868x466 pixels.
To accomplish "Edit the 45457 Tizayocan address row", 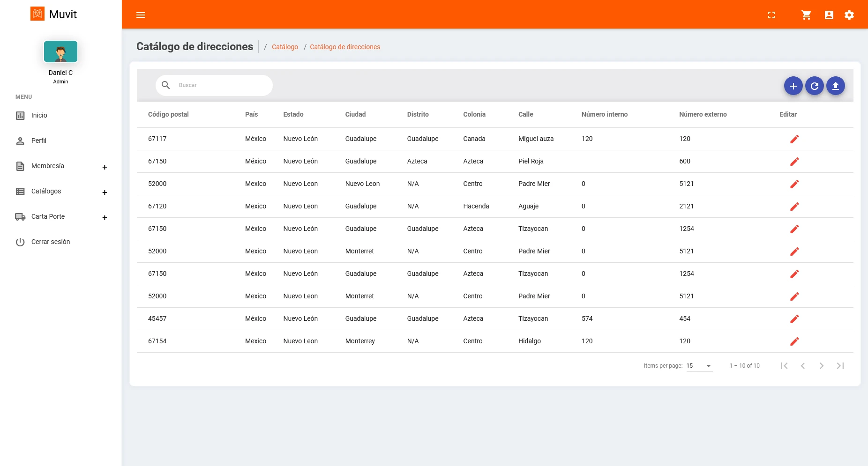I will tap(794, 319).
